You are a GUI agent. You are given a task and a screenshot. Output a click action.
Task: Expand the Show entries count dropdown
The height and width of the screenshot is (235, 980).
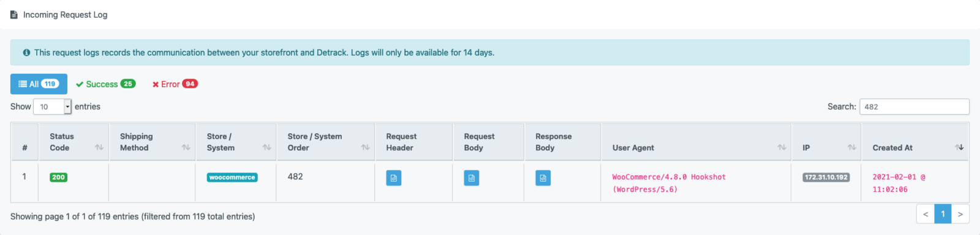pyautogui.click(x=53, y=107)
